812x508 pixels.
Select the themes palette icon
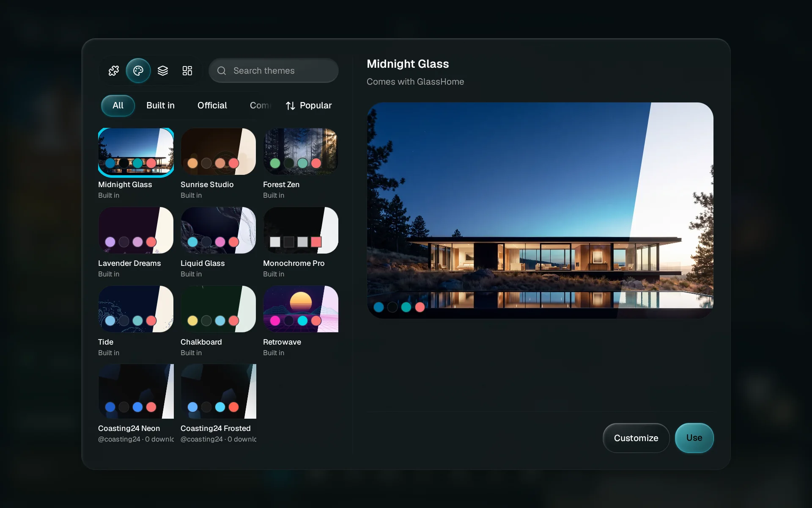(x=138, y=71)
